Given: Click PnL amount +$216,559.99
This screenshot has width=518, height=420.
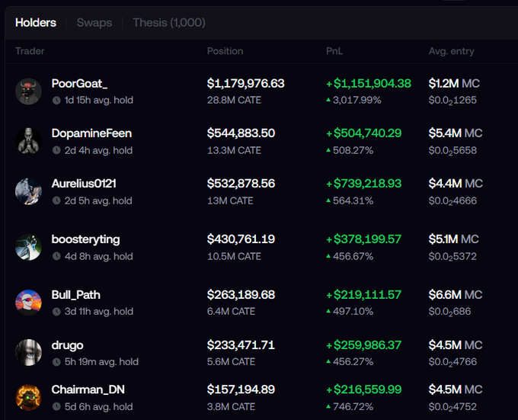Looking at the screenshot, I should pyautogui.click(x=363, y=390).
